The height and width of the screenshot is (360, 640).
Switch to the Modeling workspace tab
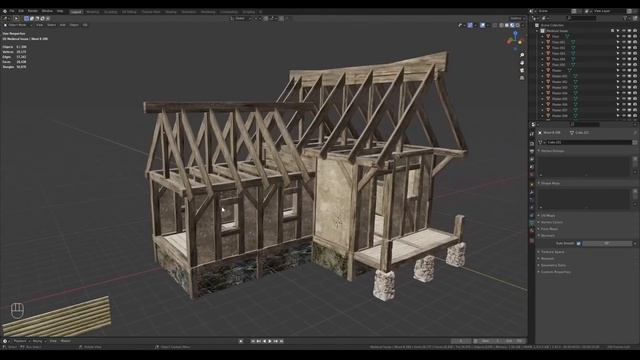93,12
